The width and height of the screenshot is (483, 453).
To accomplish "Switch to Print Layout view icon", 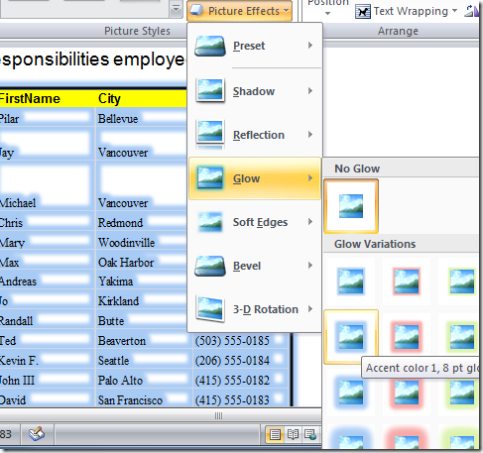I will (275, 434).
